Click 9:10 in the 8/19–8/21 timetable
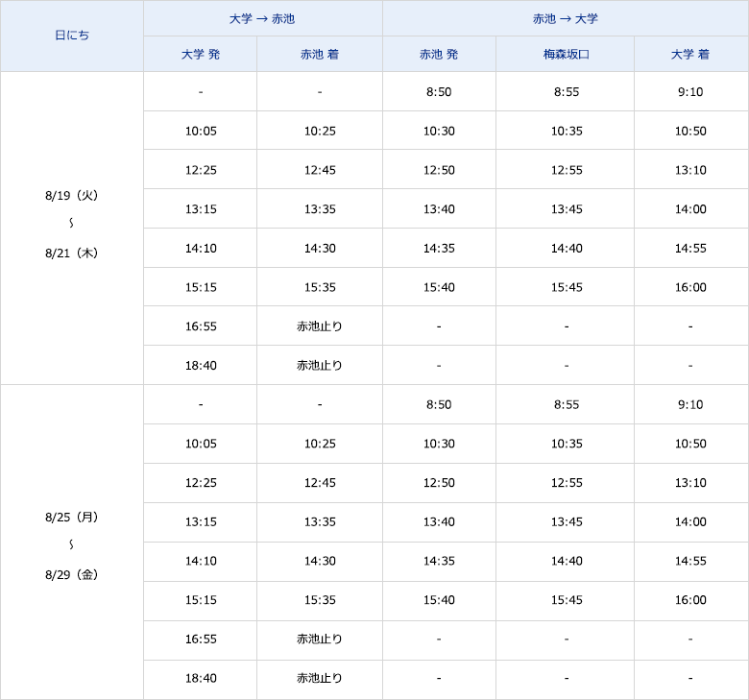The image size is (749, 700). coord(690,92)
